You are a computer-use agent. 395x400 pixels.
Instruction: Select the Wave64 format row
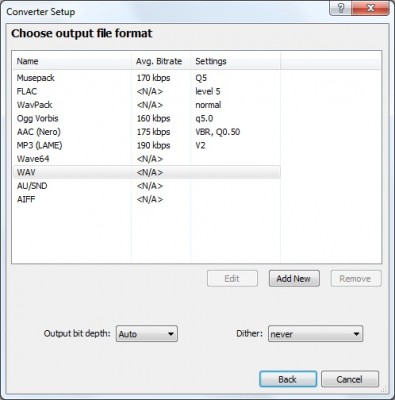(147, 159)
